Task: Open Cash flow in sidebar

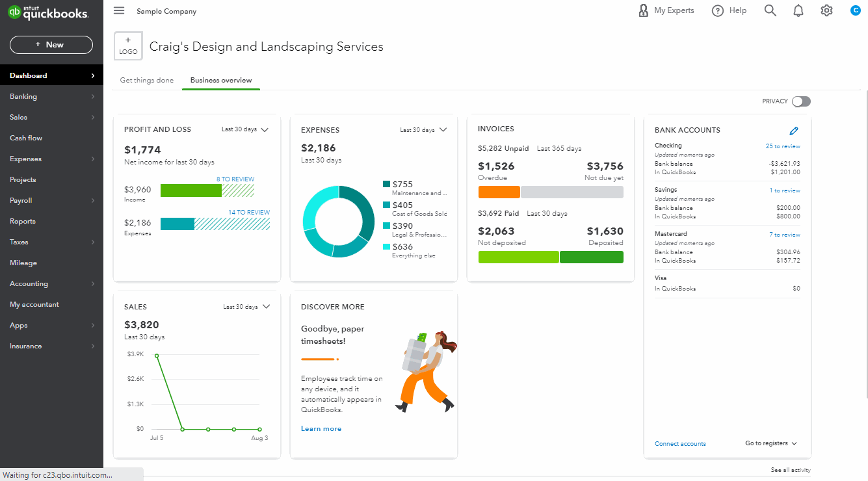Action: pos(51,138)
